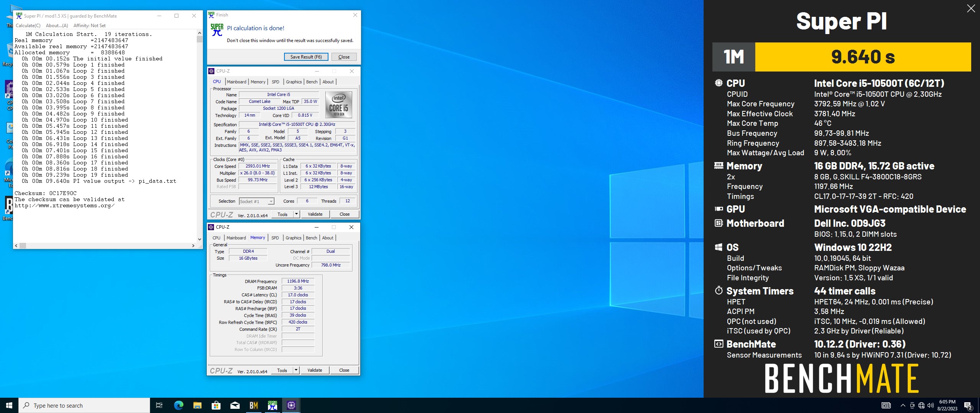Screen dimensions: 980x413
Task: Select Mainboard tab in lower CPU-Z
Action: (236, 238)
